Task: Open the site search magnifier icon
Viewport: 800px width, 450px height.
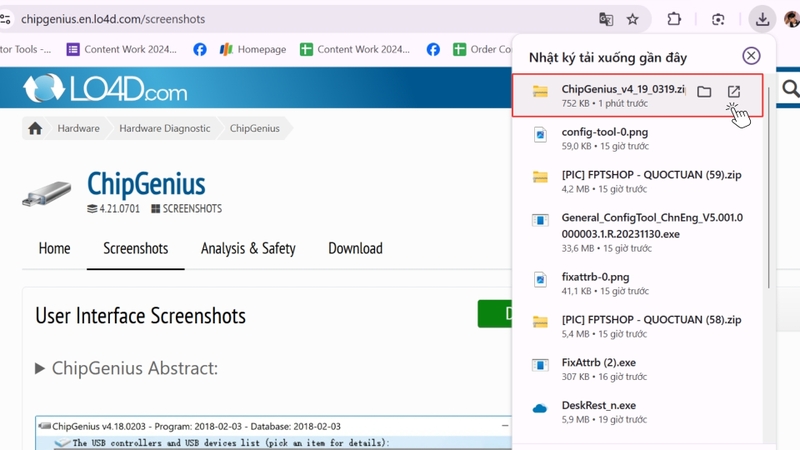Action: (790, 89)
